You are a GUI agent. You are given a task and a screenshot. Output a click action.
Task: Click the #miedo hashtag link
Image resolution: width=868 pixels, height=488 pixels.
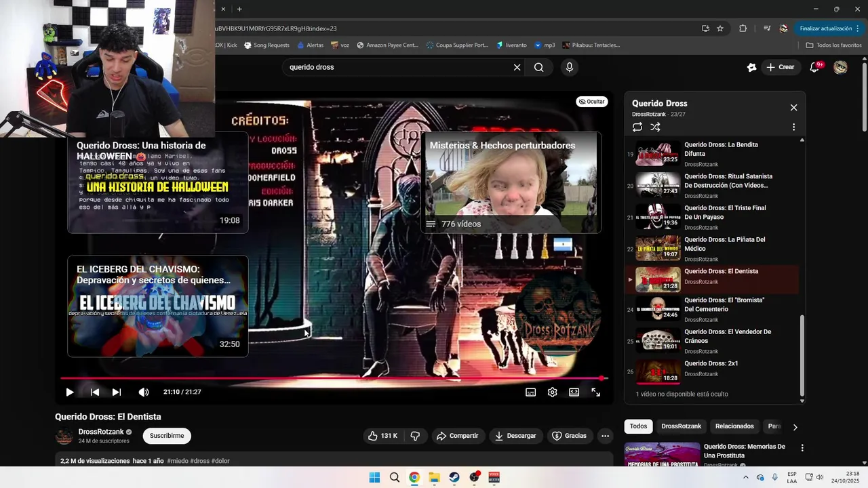click(178, 461)
